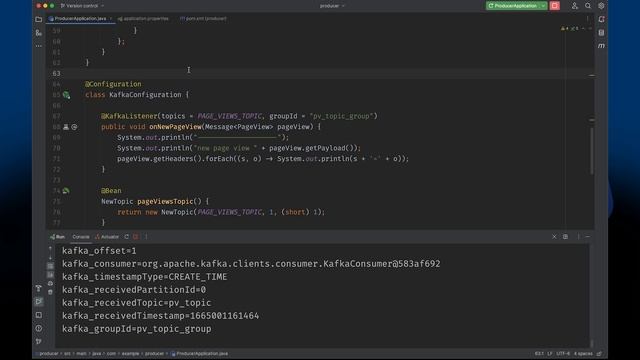Stop the running ProducerApplication
Image resolution: width=640 pixels, height=360 pixels.
pos(555,6)
